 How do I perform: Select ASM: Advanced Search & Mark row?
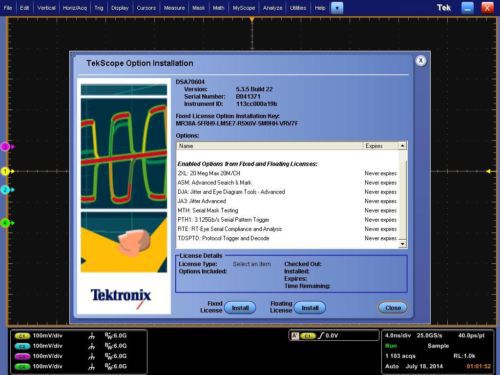click(x=287, y=183)
